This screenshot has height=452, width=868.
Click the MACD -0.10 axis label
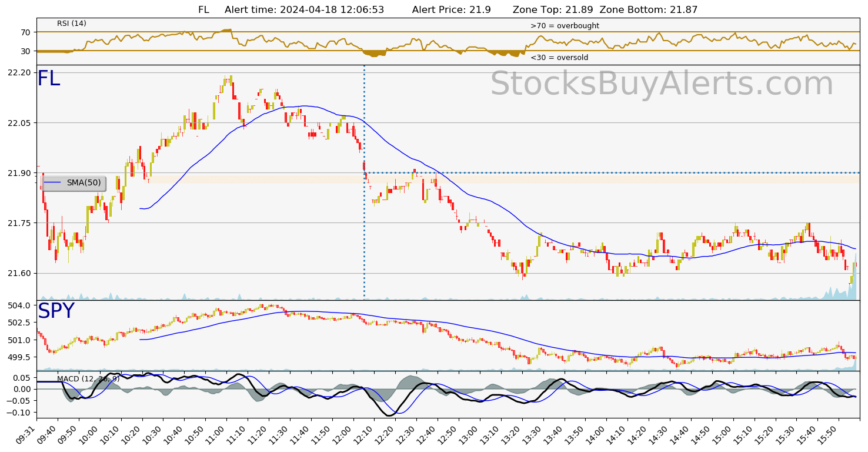(19, 413)
